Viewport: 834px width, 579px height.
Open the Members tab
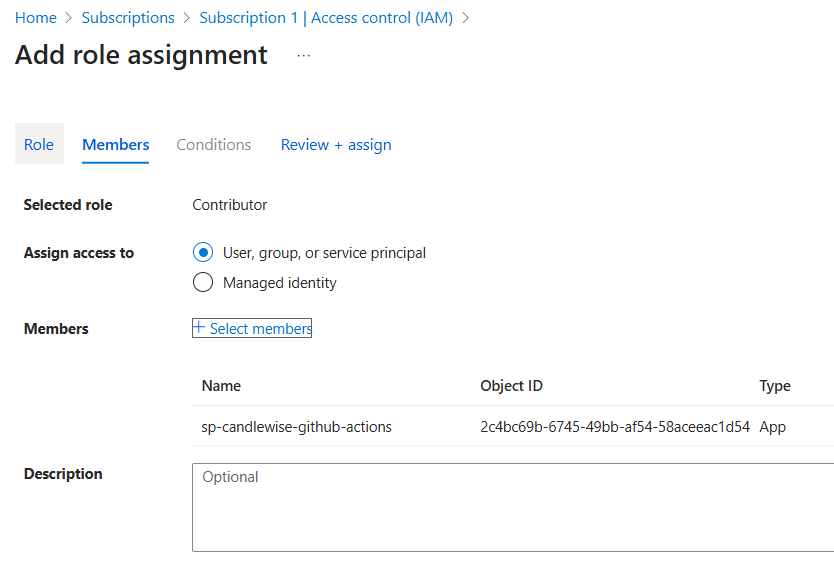coord(116,144)
